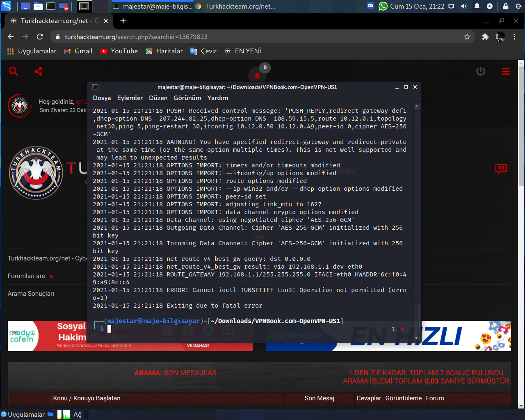Click the Medya Cafem banner ad

[x=130, y=336]
